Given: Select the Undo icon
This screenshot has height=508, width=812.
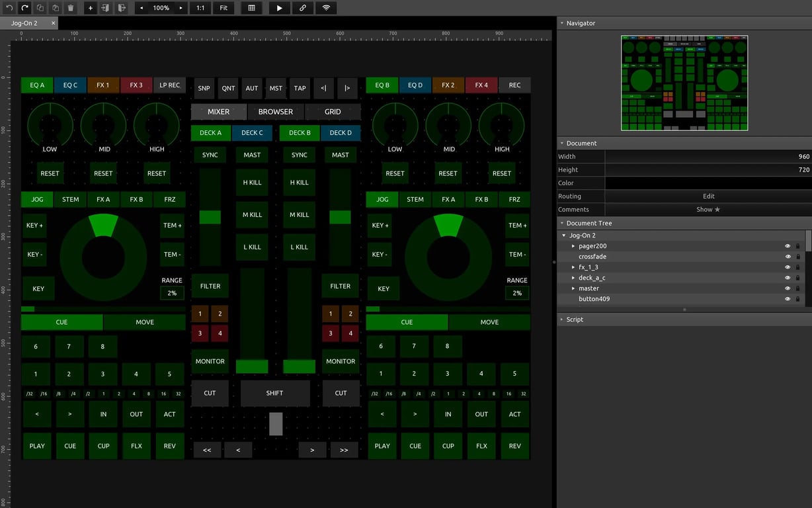Looking at the screenshot, I should coord(9,7).
